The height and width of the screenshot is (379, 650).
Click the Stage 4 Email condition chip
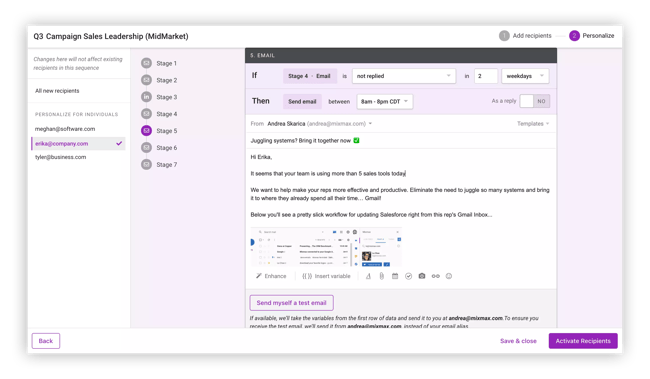pos(309,76)
